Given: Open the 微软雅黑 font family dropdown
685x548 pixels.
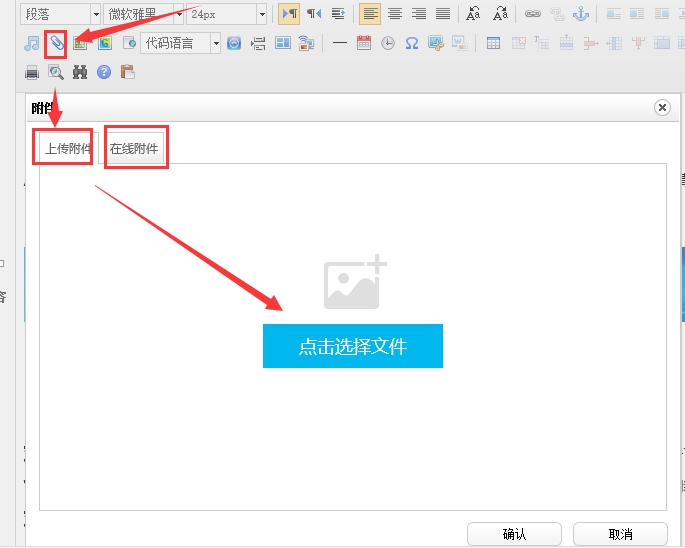Looking at the screenshot, I should click(144, 14).
